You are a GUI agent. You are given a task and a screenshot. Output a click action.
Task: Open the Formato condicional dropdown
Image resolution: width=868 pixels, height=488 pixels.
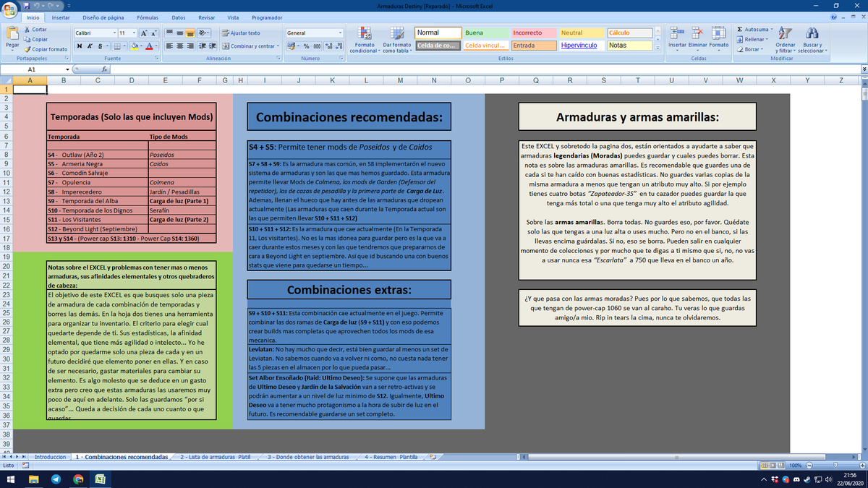coord(365,40)
